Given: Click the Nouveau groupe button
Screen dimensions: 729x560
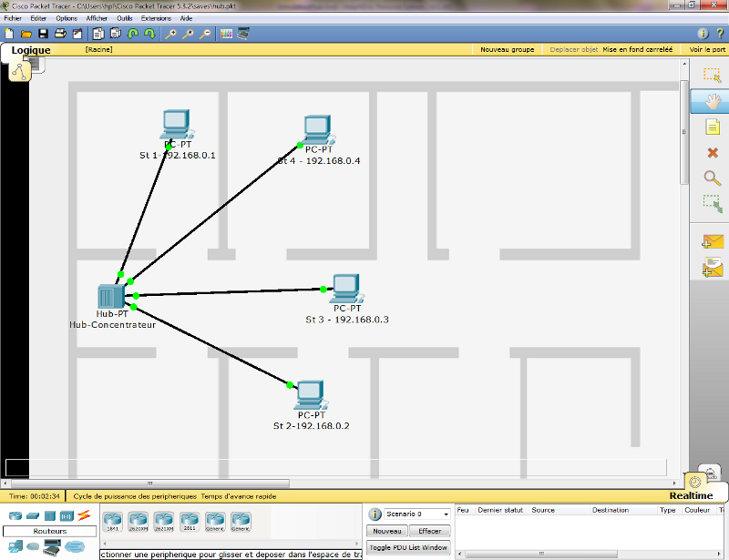Looking at the screenshot, I should (508, 49).
